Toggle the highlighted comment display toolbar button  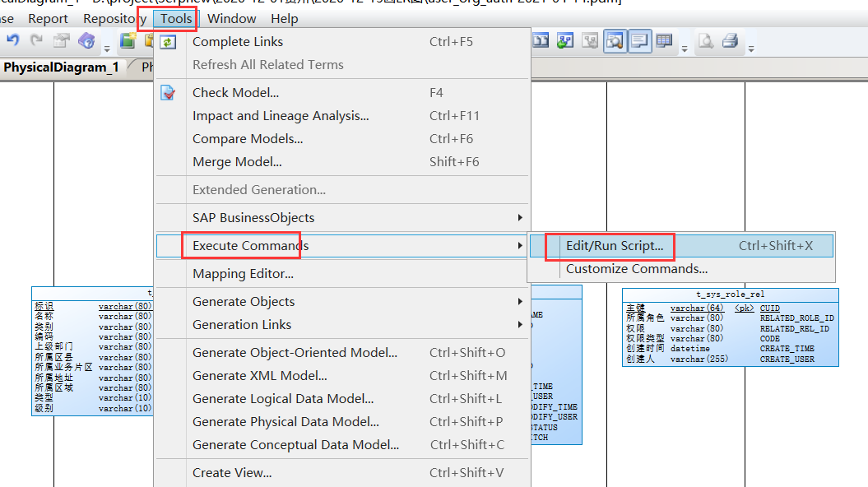coord(638,41)
